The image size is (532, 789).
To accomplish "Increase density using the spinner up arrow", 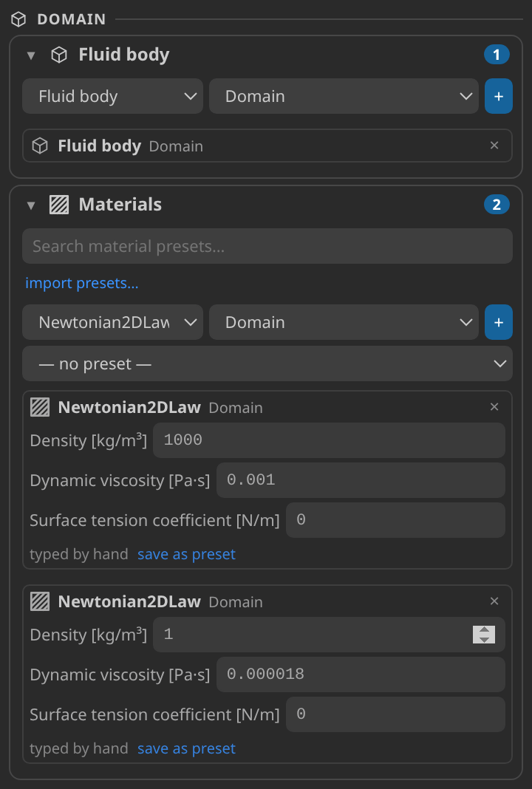I will [x=484, y=630].
